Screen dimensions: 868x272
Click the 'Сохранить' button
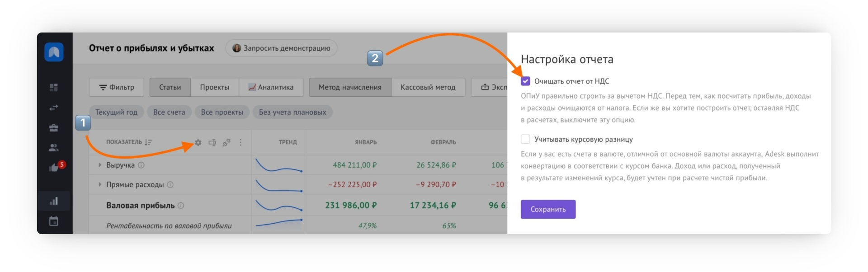[x=548, y=209]
